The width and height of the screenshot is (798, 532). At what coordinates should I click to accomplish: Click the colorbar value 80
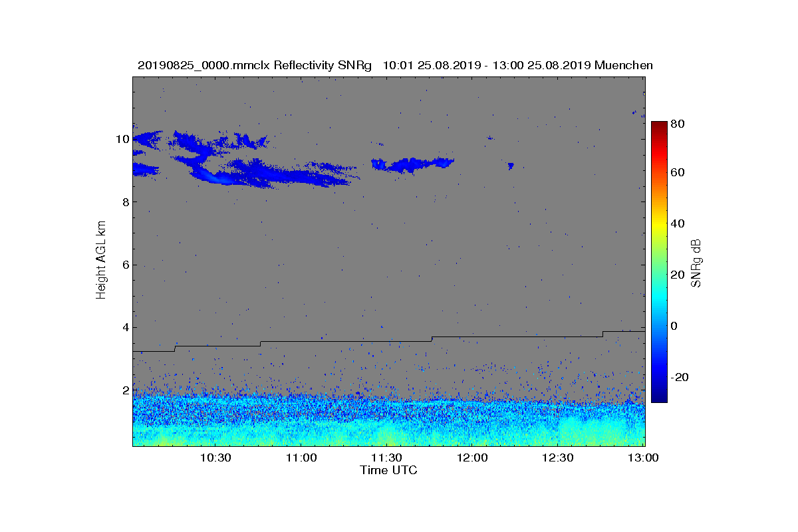coord(678,123)
